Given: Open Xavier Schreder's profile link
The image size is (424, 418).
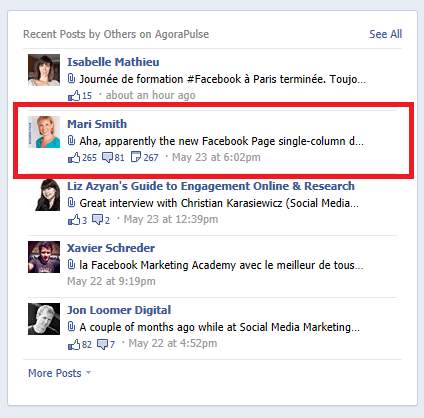Looking at the screenshot, I should tap(111, 248).
